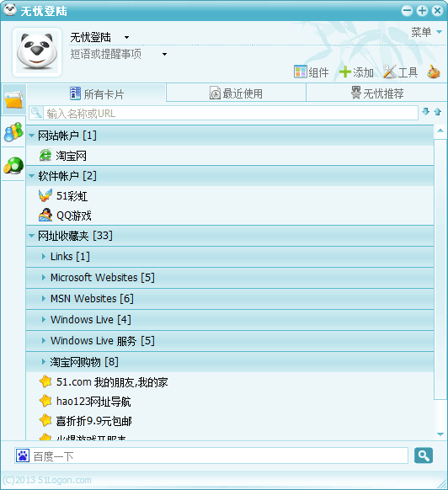This screenshot has height=490, width=448.
Task: Maximize the window with plus button
Action: tap(422, 11)
